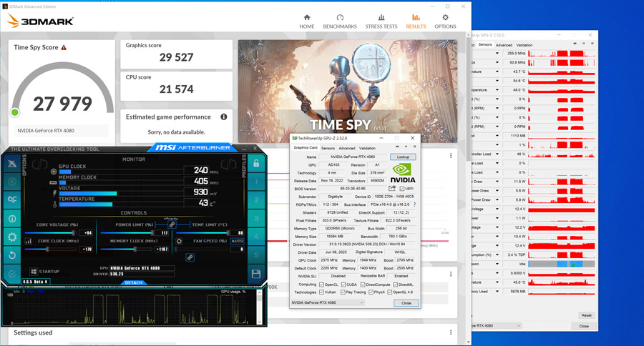Open dropdown arrow for the 1113 MB sensor

[497, 135]
